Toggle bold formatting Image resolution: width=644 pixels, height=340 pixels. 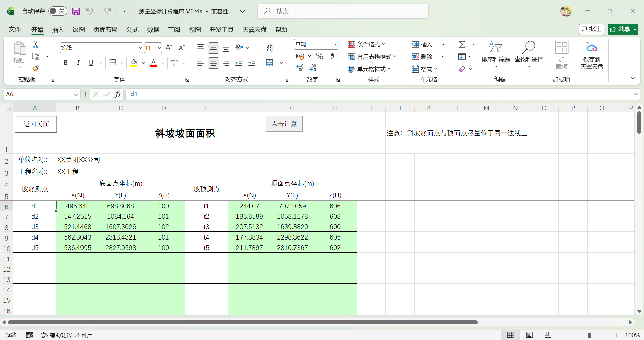click(66, 63)
